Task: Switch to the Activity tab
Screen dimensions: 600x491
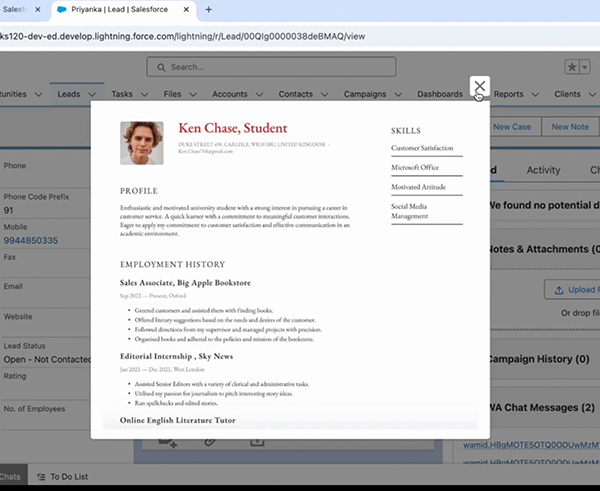Action: point(543,170)
